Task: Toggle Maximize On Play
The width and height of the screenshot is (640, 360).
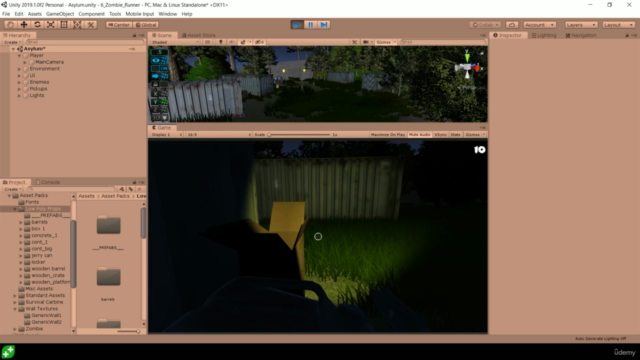Action: (388, 135)
